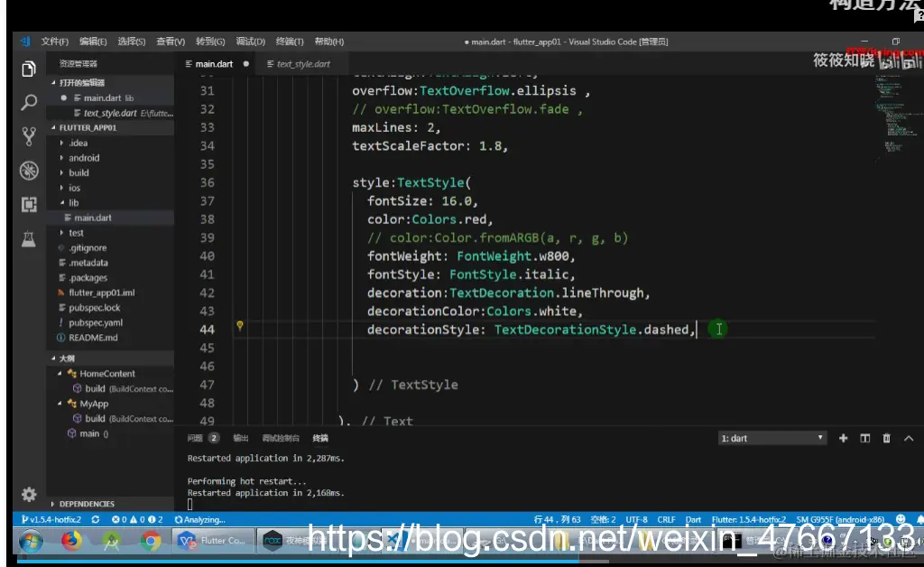924x567 pixels.
Task: Open the Terminal (终端) menu
Action: click(290, 42)
